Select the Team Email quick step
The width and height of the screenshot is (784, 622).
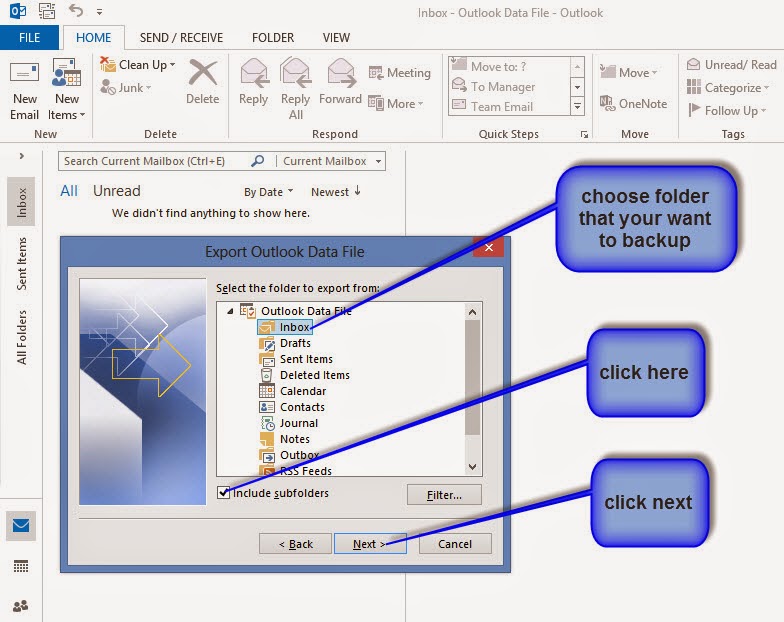(508, 106)
